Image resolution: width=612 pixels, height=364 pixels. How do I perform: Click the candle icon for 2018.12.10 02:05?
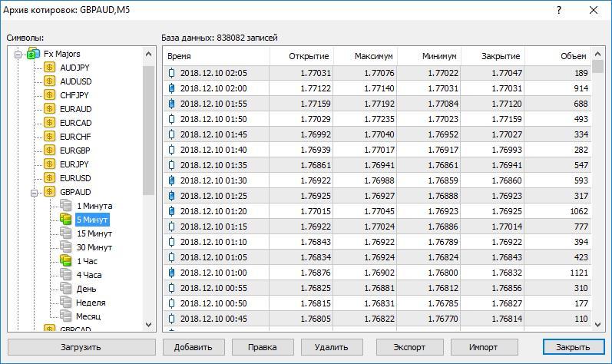(x=172, y=74)
